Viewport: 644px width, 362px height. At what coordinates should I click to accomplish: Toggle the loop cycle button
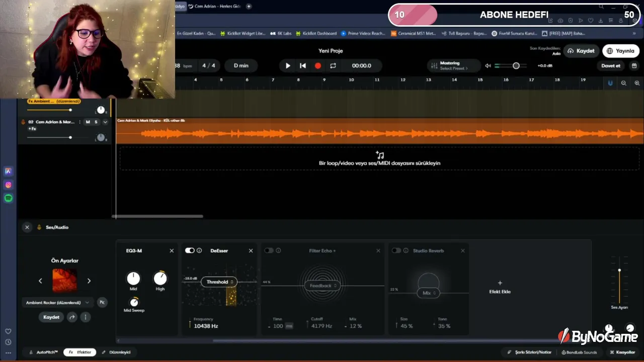click(333, 65)
